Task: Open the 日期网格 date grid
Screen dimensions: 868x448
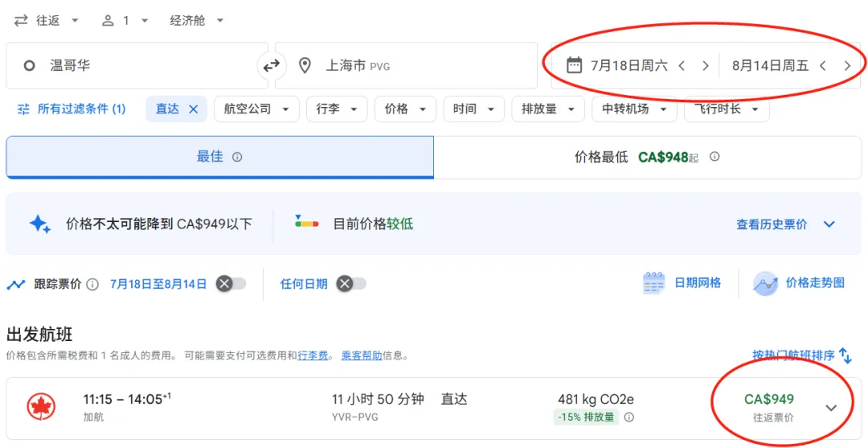Action: [x=682, y=284]
